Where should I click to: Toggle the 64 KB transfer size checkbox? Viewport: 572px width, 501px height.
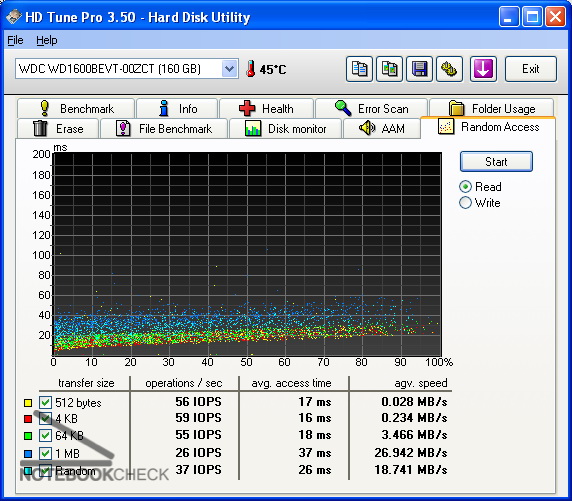(x=45, y=435)
